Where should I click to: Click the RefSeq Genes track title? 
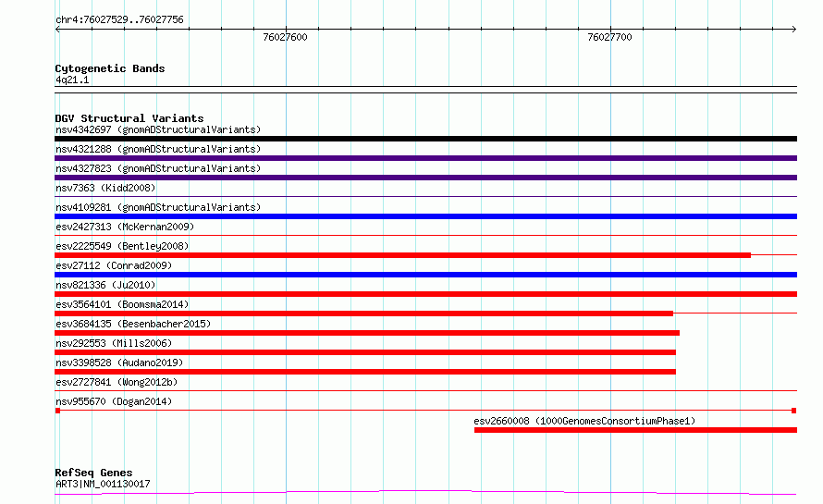[x=93, y=473]
